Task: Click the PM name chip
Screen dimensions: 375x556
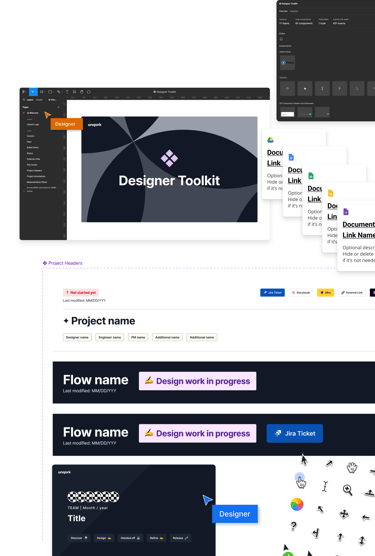Action: pyautogui.click(x=138, y=337)
